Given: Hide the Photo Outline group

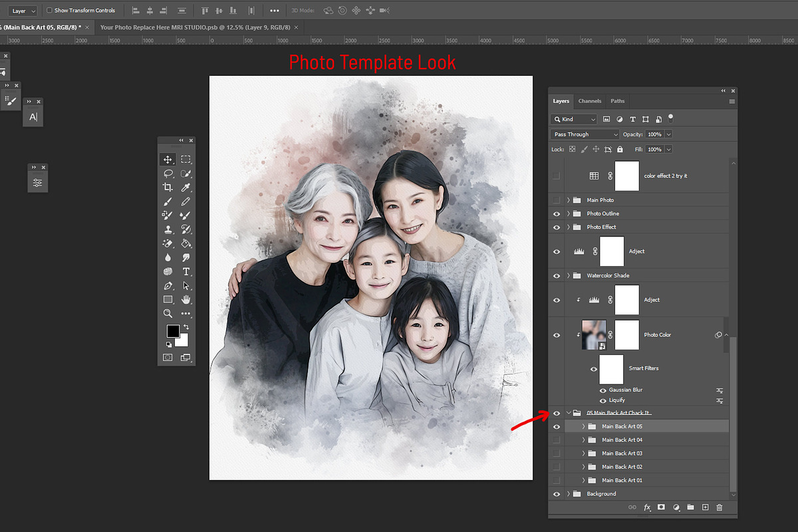Looking at the screenshot, I should 557,213.
